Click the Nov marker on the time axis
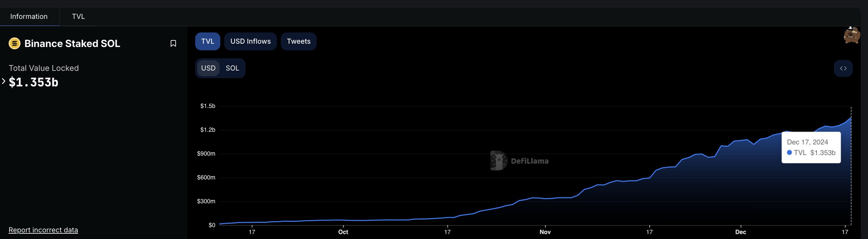Image resolution: width=868 pixels, height=239 pixels. click(x=545, y=232)
